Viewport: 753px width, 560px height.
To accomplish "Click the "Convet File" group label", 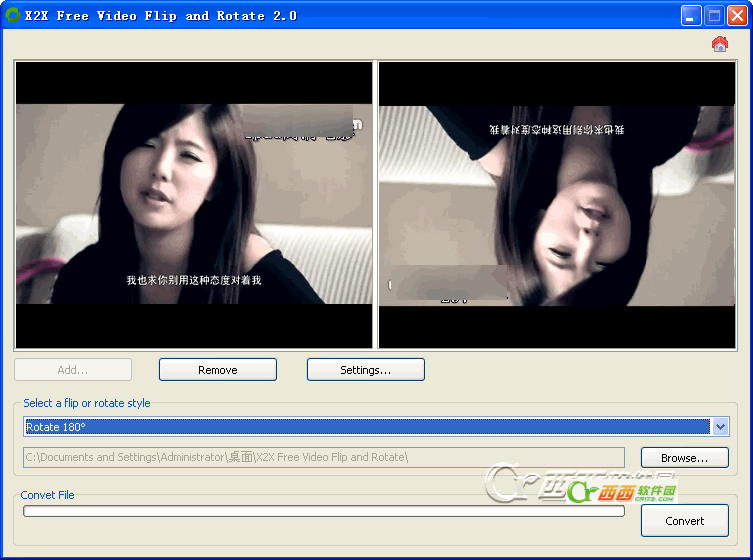I will [x=47, y=495].
